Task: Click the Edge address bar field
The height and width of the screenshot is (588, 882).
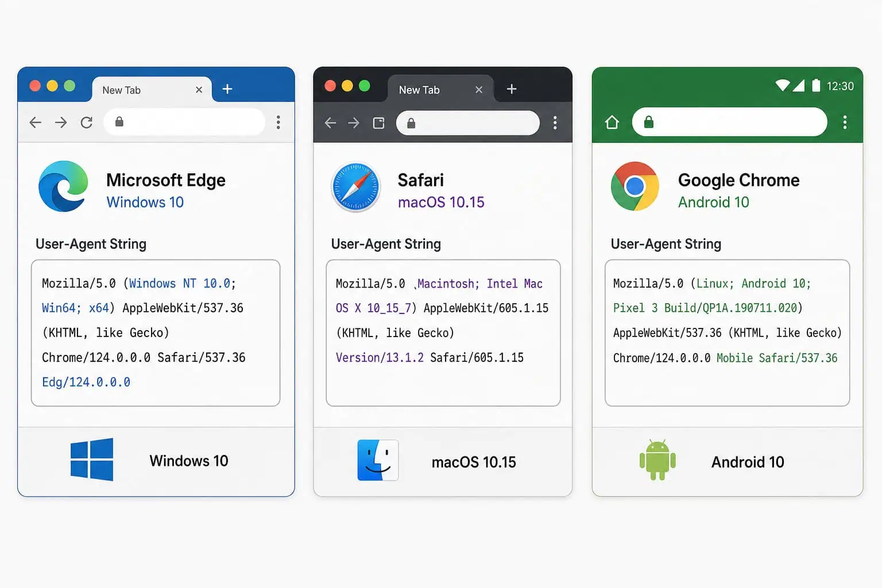Action: [x=184, y=122]
